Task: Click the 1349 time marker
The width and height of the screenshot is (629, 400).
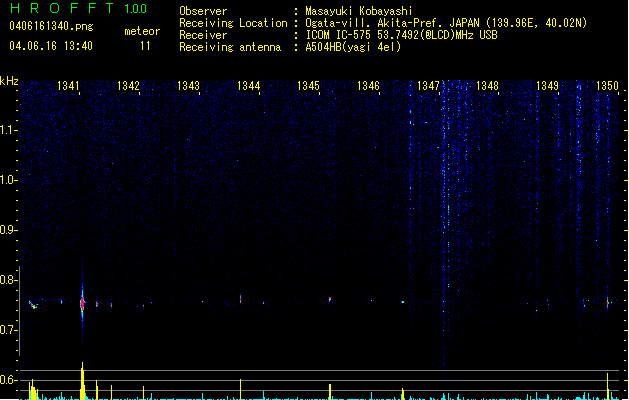Action: (x=547, y=86)
